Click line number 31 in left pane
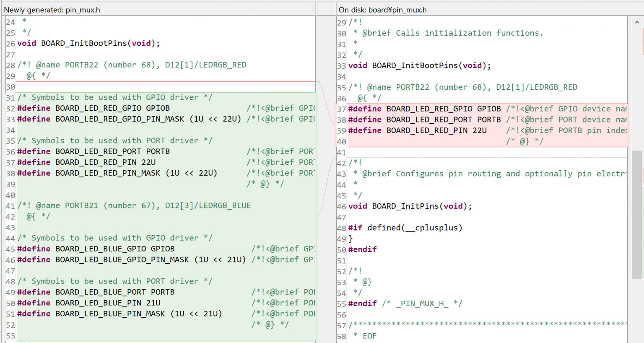Screen dimensions: 644x343 click(x=10, y=98)
